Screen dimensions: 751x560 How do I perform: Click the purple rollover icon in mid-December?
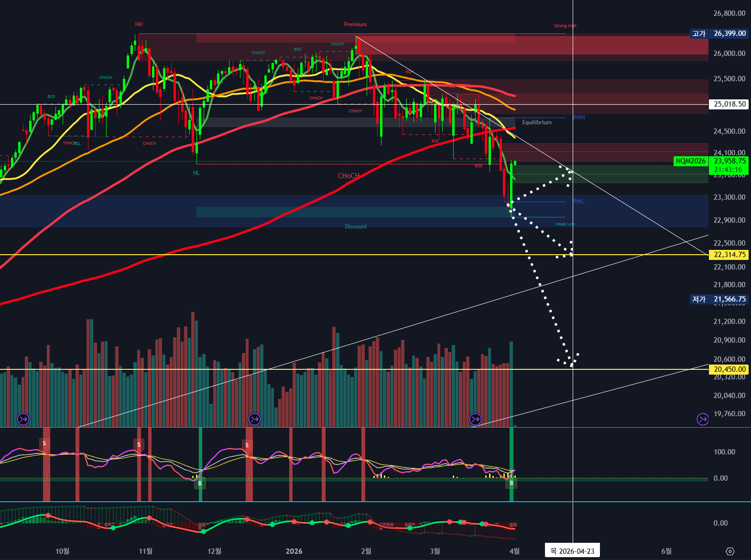(x=254, y=420)
